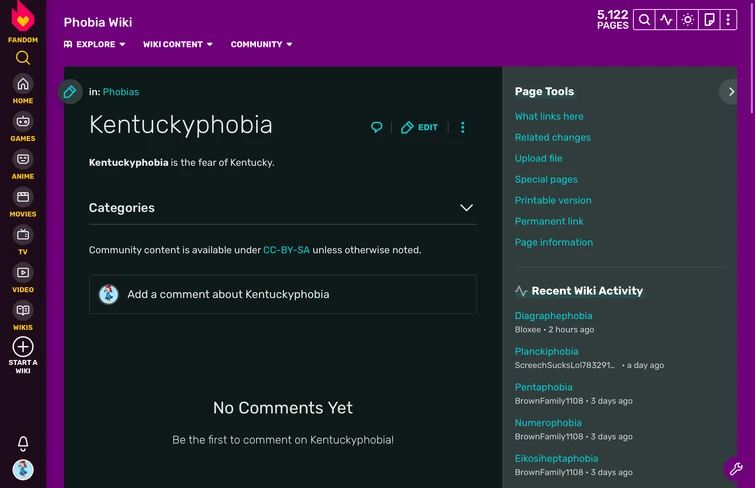755x488 pixels.
Task: Click the pencil icon above article title
Action: [x=70, y=92]
